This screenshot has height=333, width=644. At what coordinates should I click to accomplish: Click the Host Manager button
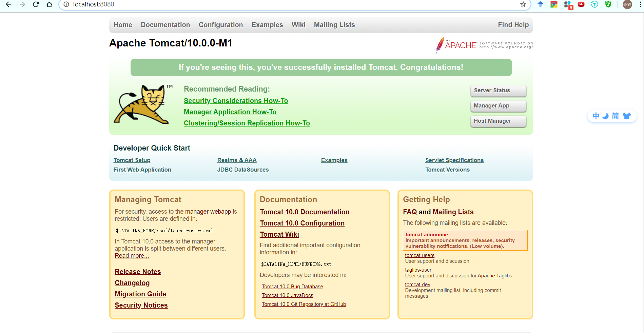pos(499,121)
